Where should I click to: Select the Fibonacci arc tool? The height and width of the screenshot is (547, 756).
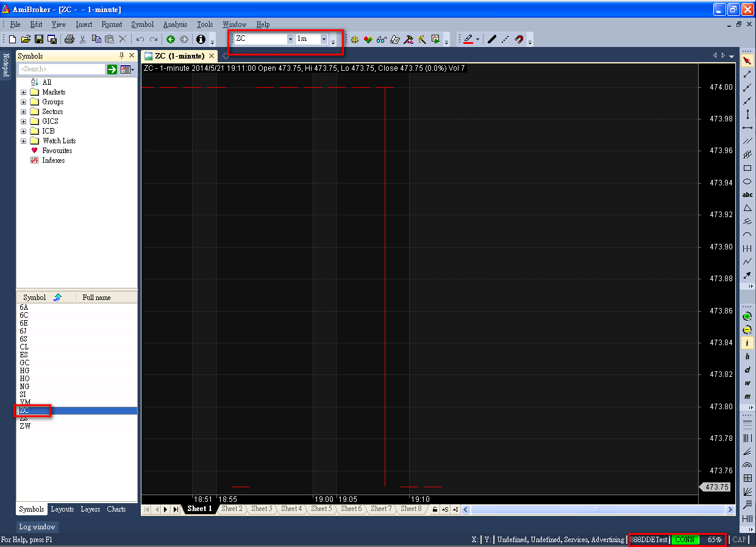pyautogui.click(x=747, y=465)
